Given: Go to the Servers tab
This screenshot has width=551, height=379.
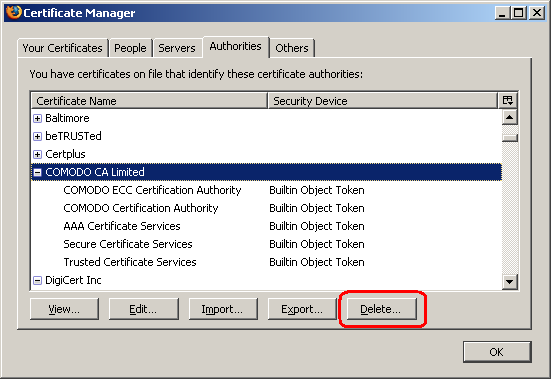Looking at the screenshot, I should click(177, 48).
